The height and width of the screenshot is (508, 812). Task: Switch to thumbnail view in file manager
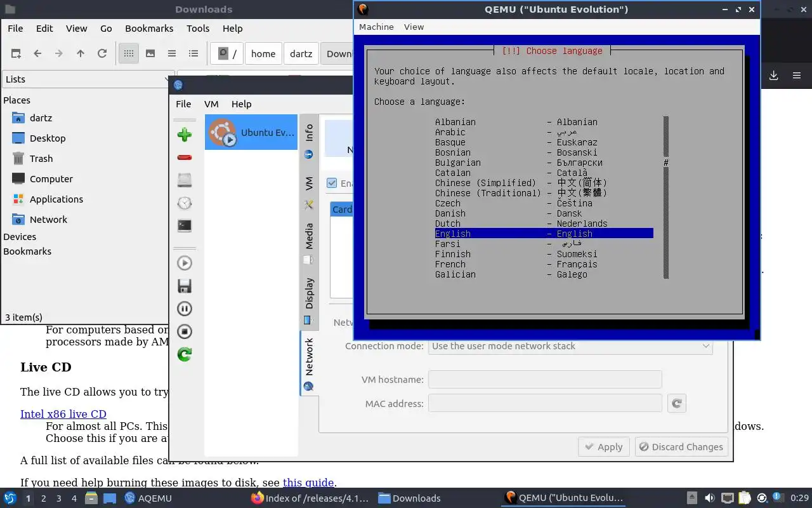[x=150, y=53]
